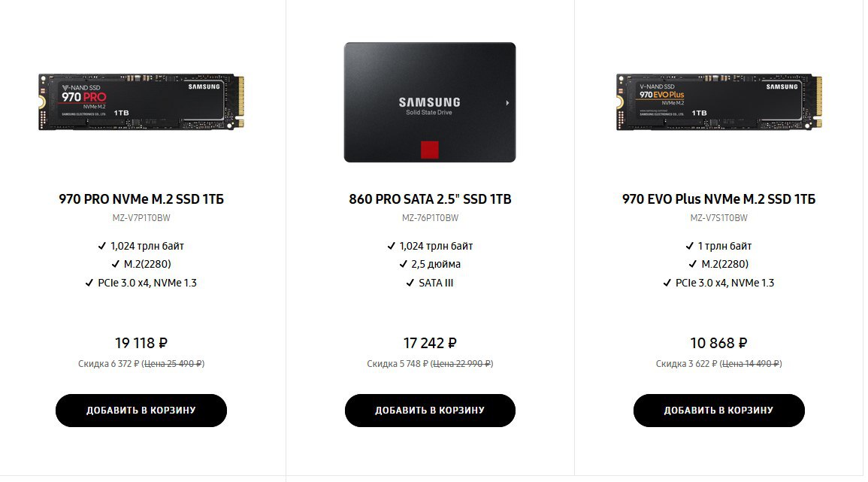Click the crossed-out price 22 990 ₽
This screenshot has width=868, height=482.
[x=462, y=364]
